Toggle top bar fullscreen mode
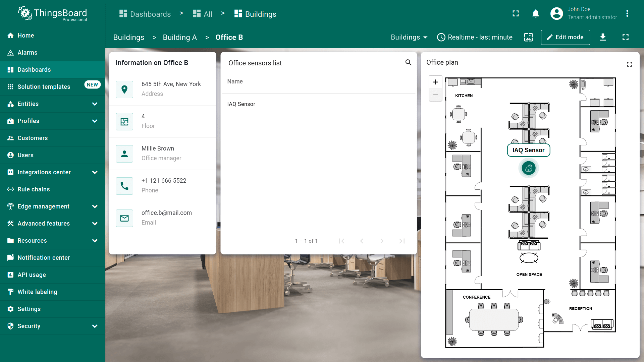The width and height of the screenshot is (644, 362). click(516, 14)
